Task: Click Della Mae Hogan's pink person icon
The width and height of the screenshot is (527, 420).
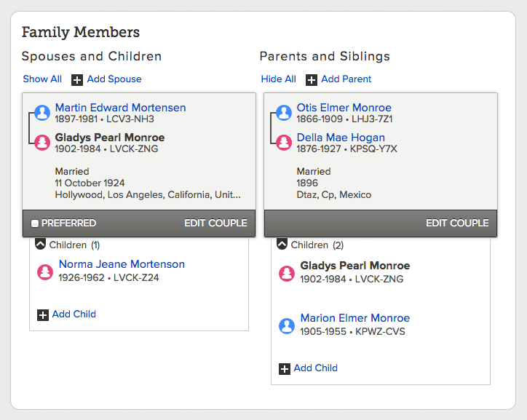Action: tap(284, 143)
